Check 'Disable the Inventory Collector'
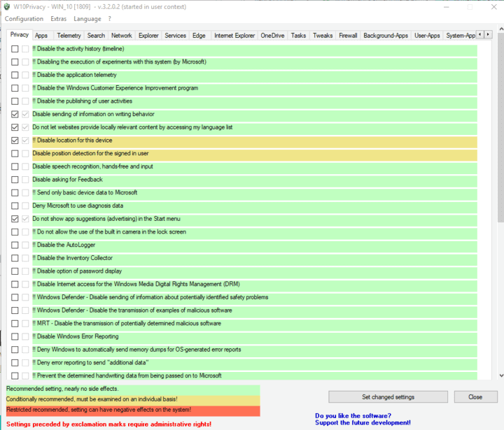This screenshot has height=430, width=504. pos(15,258)
